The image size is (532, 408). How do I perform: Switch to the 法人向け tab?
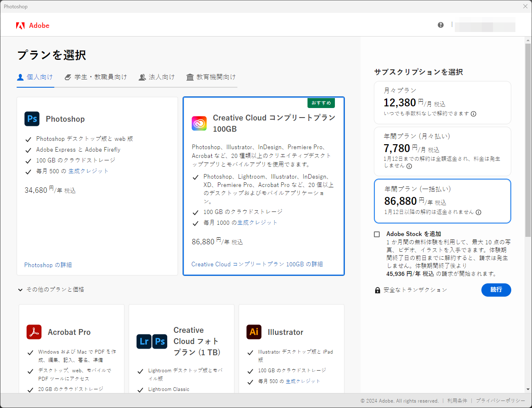click(x=157, y=77)
